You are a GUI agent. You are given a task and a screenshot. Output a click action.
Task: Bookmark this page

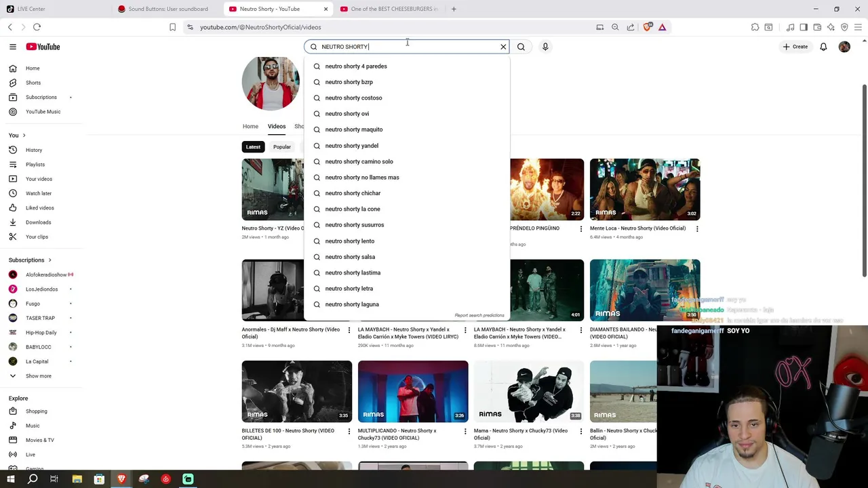(x=172, y=27)
